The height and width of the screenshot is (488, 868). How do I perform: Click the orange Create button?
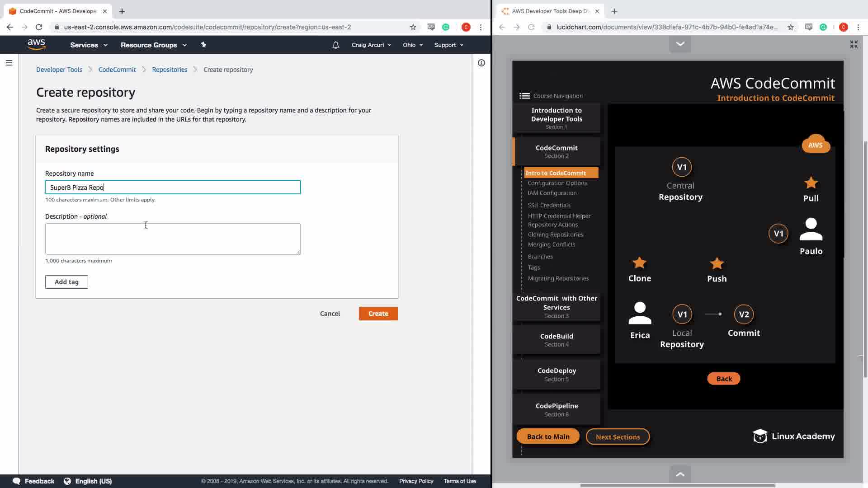(378, 314)
